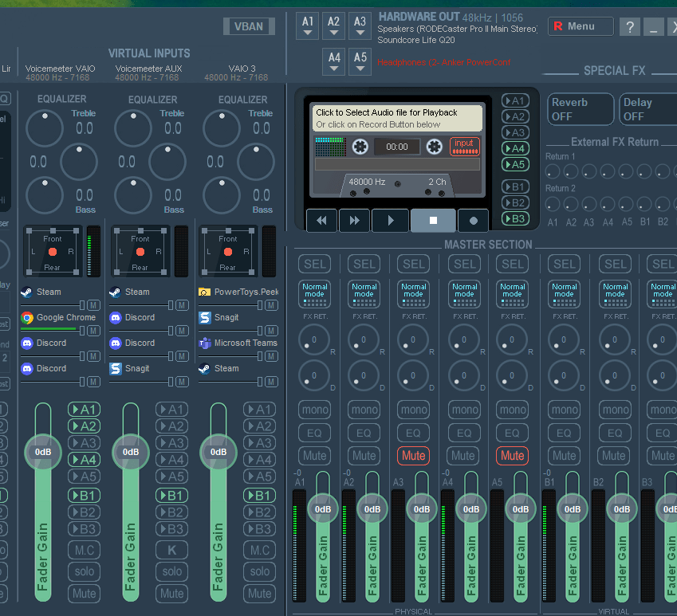Change Normal mode on B2 bus
This screenshot has height=616, width=677.
click(x=616, y=294)
